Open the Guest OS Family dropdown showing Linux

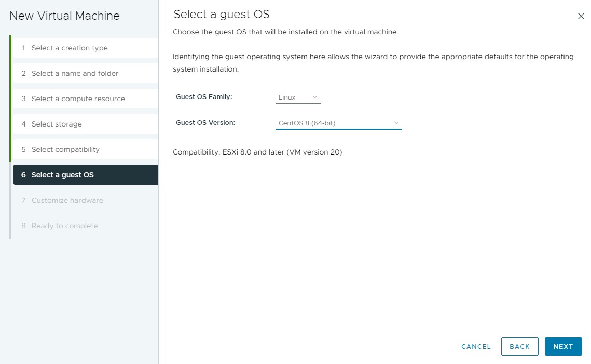point(298,97)
